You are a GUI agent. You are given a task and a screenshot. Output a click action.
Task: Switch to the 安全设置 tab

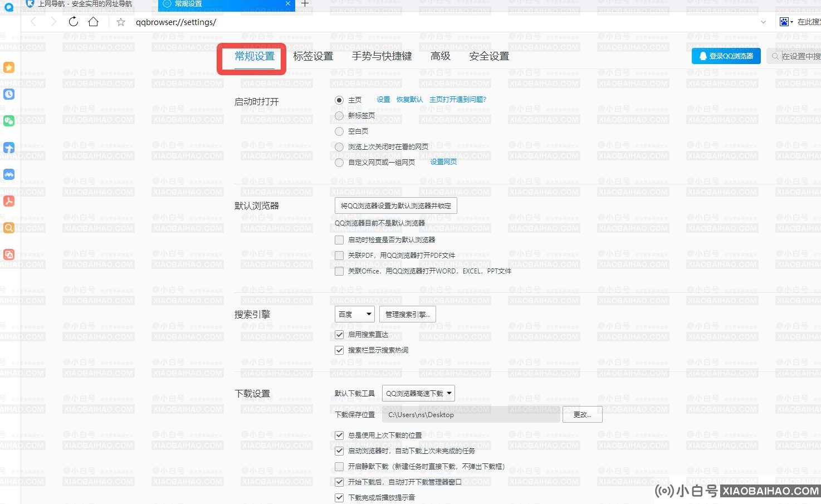pyautogui.click(x=489, y=56)
